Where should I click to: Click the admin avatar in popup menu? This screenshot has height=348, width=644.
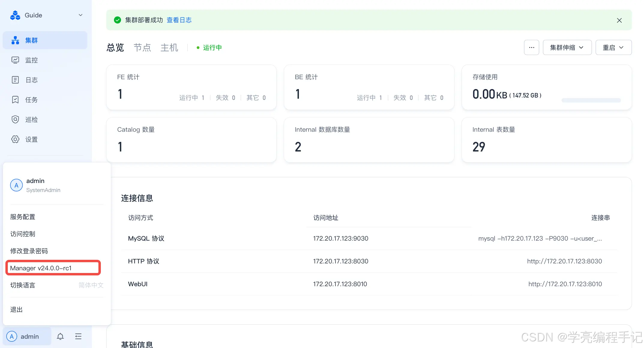pyautogui.click(x=17, y=185)
